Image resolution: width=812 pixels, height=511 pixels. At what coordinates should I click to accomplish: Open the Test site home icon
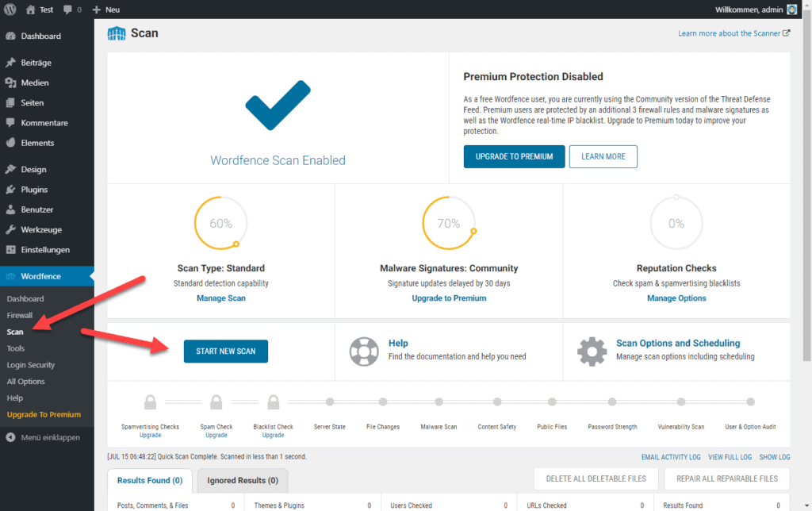[31, 10]
